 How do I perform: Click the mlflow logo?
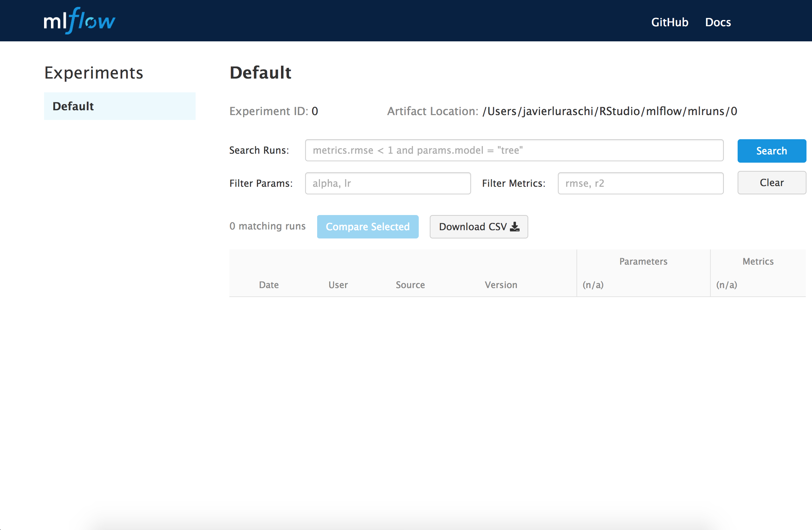click(x=80, y=21)
